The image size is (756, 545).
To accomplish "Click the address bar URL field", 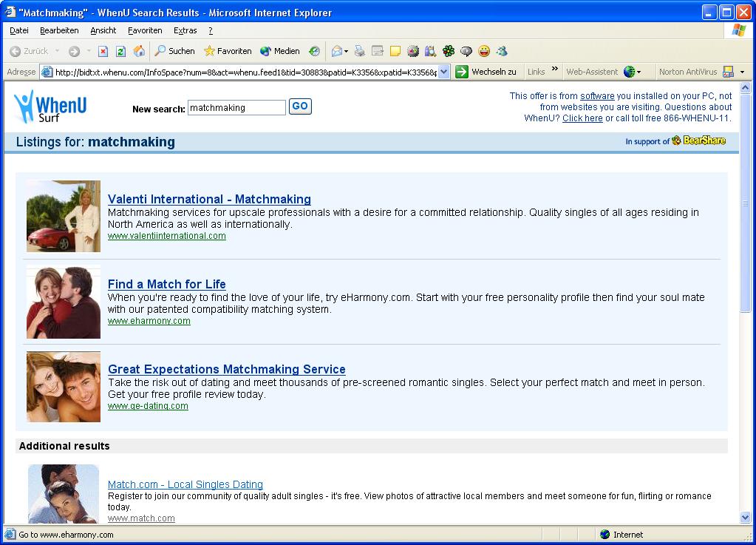I will tap(245, 72).
